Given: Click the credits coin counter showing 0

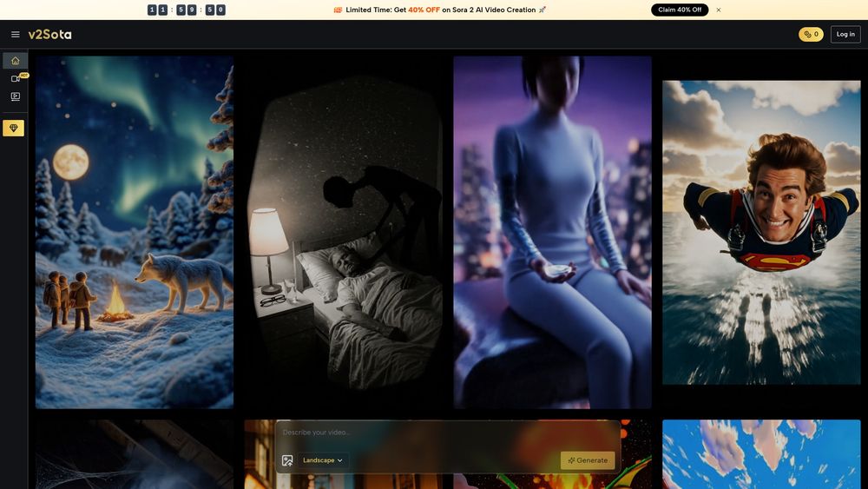Looking at the screenshot, I should [811, 35].
